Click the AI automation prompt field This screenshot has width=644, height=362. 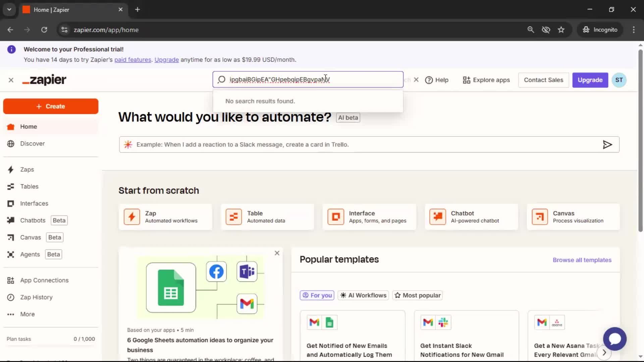point(369,144)
